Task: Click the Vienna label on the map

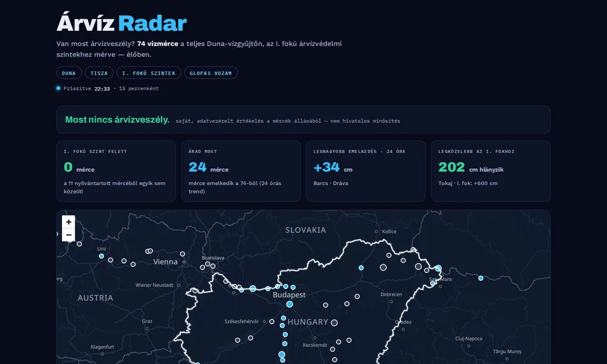Action: pos(165,262)
